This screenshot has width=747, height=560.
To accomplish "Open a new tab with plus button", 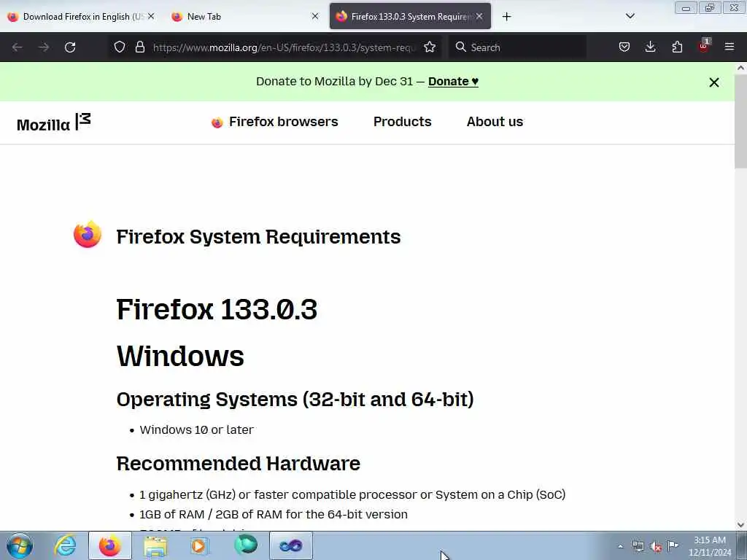I will click(506, 17).
